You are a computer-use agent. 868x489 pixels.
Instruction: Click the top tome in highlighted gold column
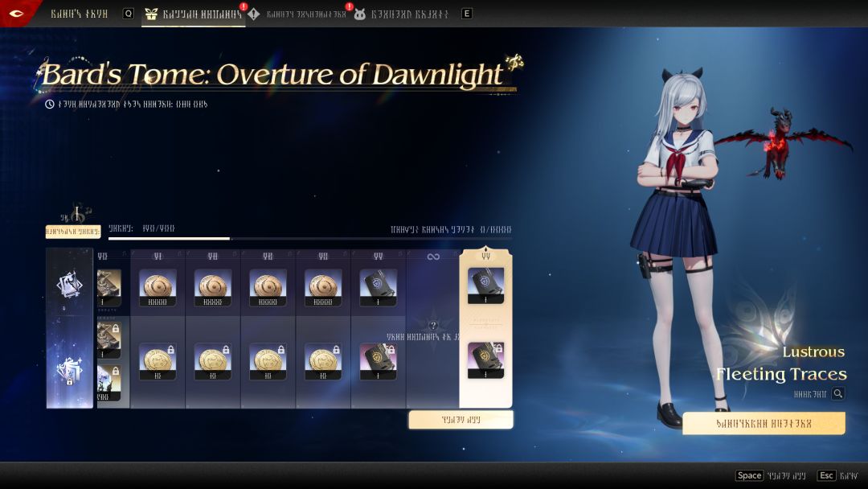pos(485,286)
